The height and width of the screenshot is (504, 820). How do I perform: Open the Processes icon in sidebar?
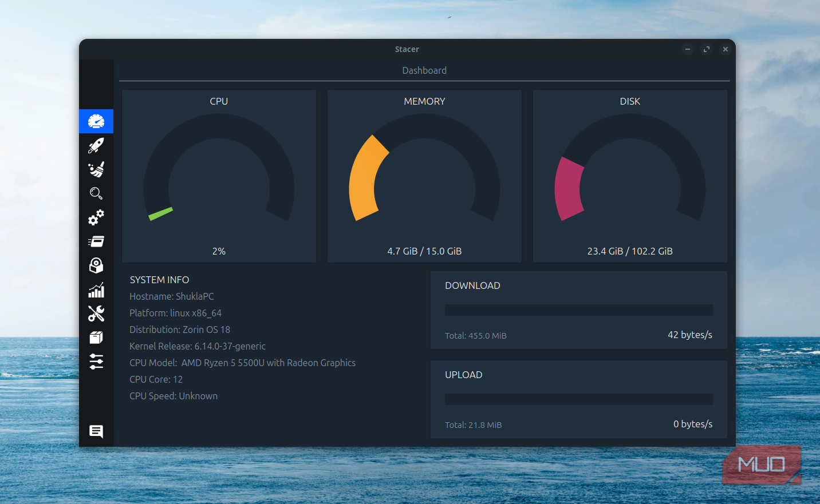[x=96, y=241]
